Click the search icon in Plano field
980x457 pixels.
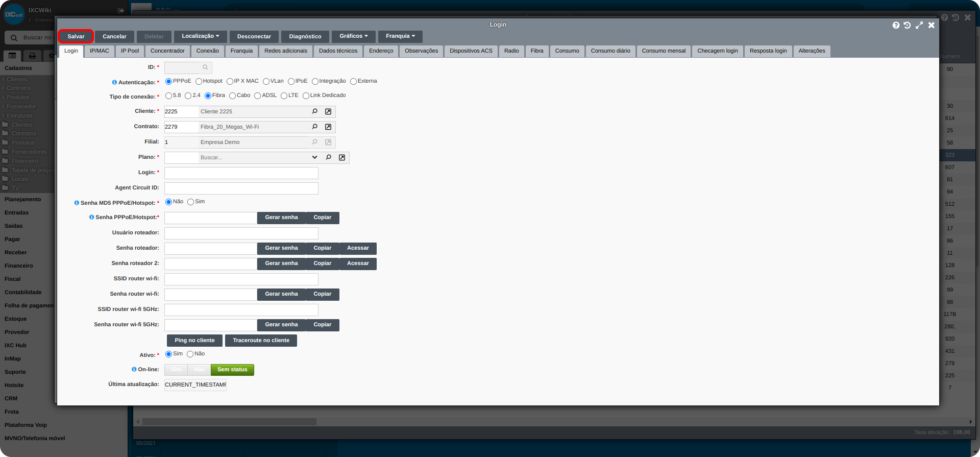[328, 157]
